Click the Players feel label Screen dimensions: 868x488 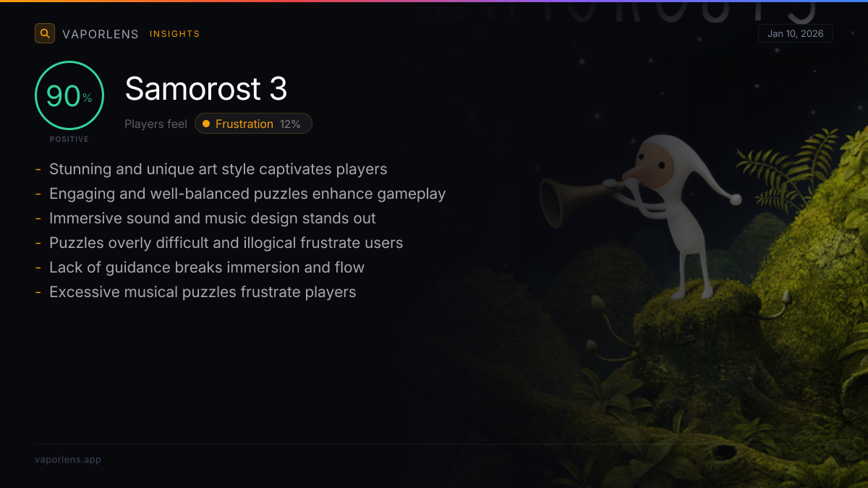pos(156,124)
